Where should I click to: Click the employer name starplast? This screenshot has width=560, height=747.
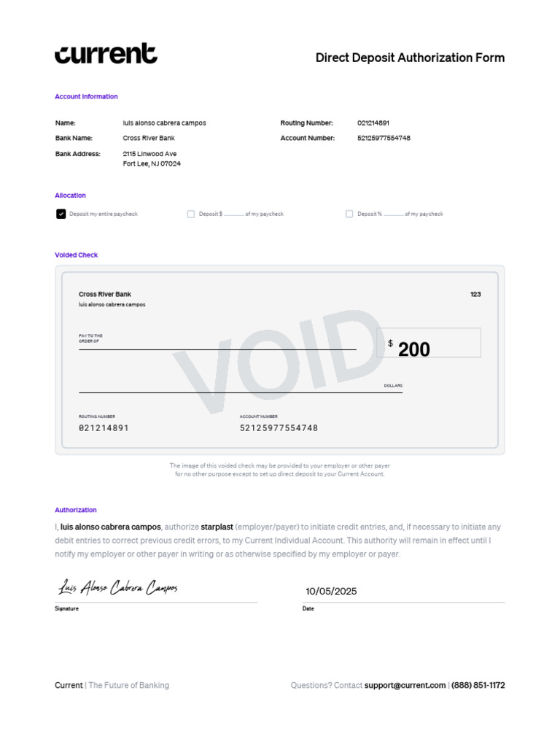(x=217, y=527)
